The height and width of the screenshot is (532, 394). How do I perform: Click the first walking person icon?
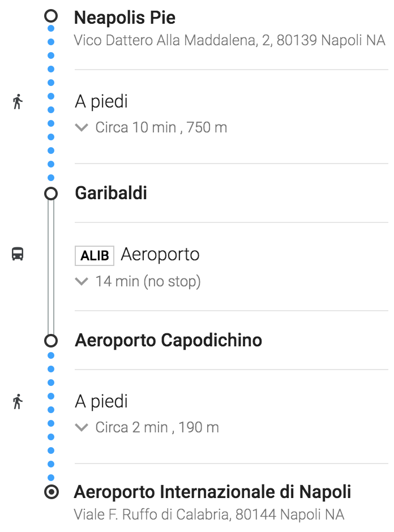[18, 101]
